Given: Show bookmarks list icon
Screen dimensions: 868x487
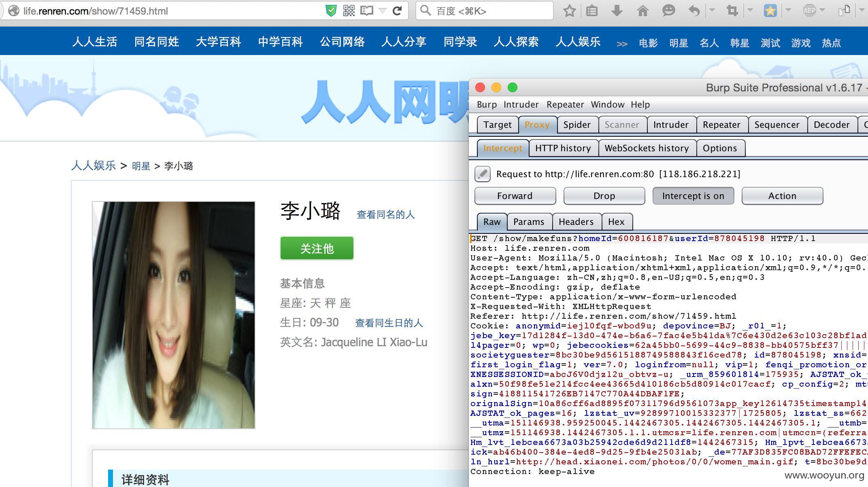Looking at the screenshot, I should [x=592, y=11].
